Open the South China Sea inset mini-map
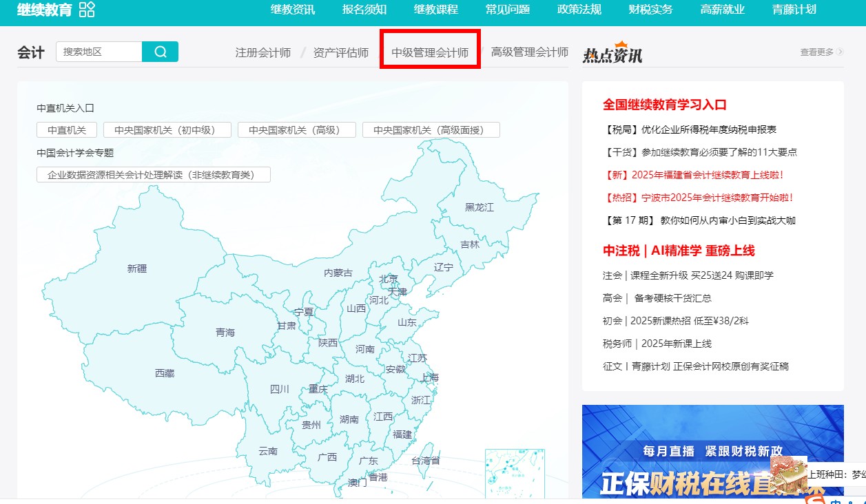Image resolution: width=866 pixels, height=504 pixels. pyautogui.click(x=514, y=475)
